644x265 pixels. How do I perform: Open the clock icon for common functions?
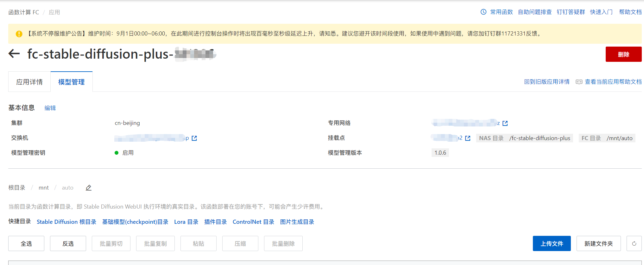pyautogui.click(x=483, y=12)
